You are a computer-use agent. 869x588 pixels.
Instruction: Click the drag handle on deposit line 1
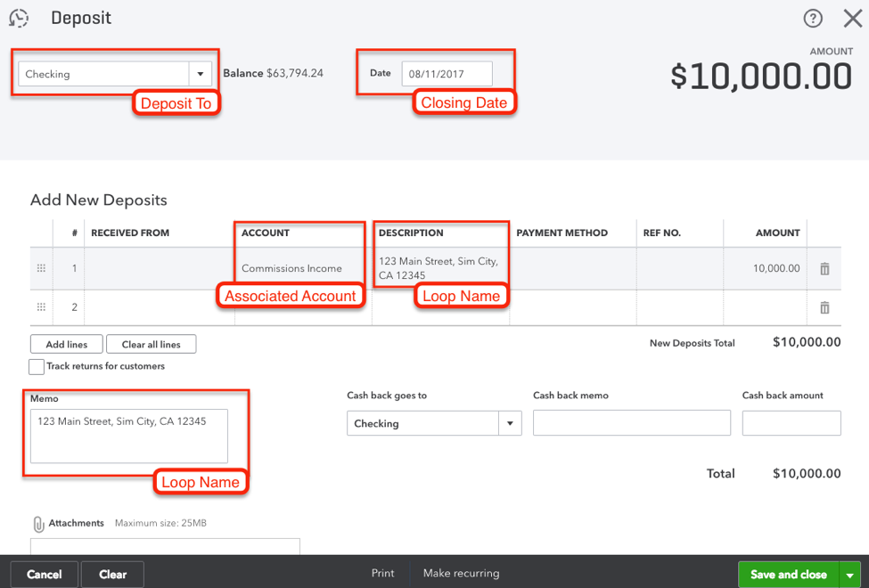[40, 268]
